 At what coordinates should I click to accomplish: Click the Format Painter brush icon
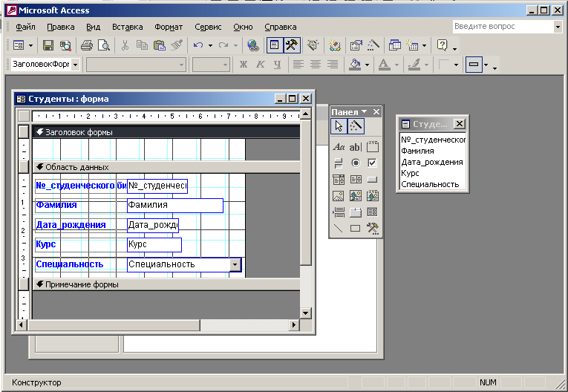[177, 45]
